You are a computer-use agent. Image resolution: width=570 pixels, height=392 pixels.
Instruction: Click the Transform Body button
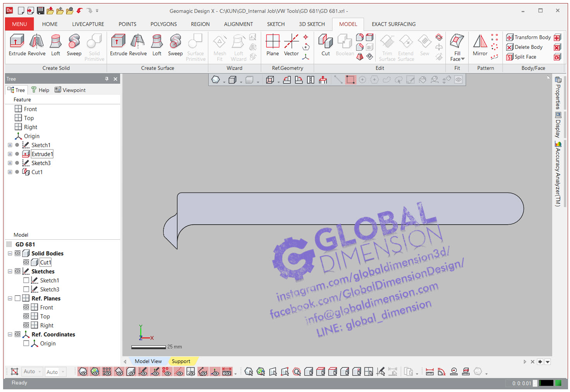point(529,37)
